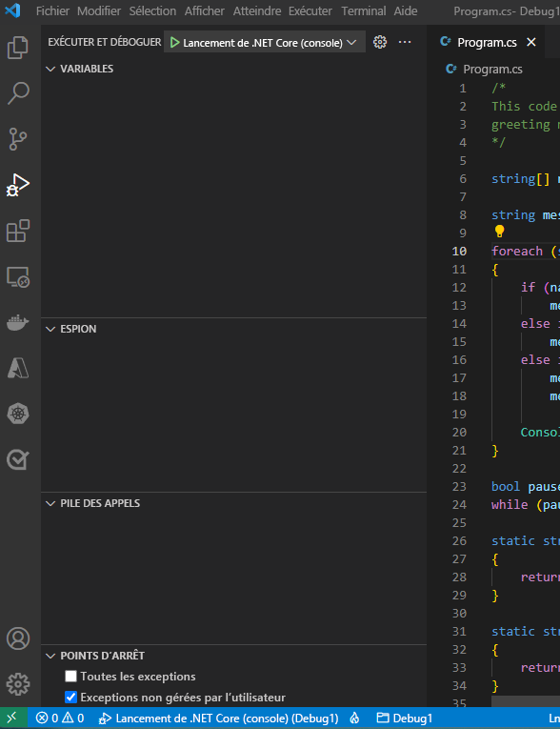Click status bar Lancement de .NET Core (Debug1)
Screen dimensions: 560x729
coord(219,718)
